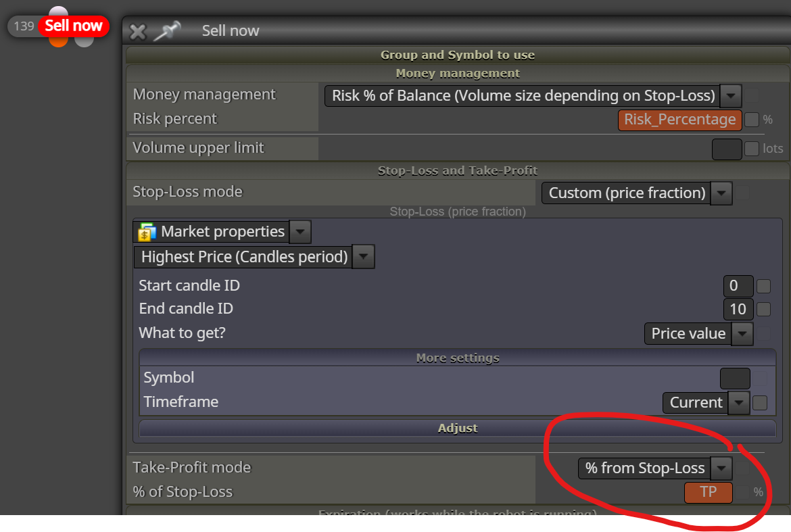The width and height of the screenshot is (791, 532).
Task: Collapse the More settings section
Action: click(457, 358)
